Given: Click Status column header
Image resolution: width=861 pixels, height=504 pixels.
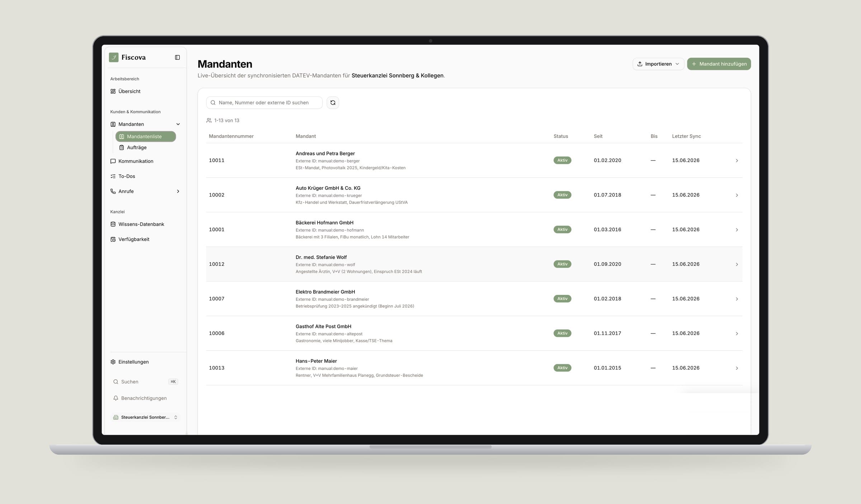Looking at the screenshot, I should point(561,136).
